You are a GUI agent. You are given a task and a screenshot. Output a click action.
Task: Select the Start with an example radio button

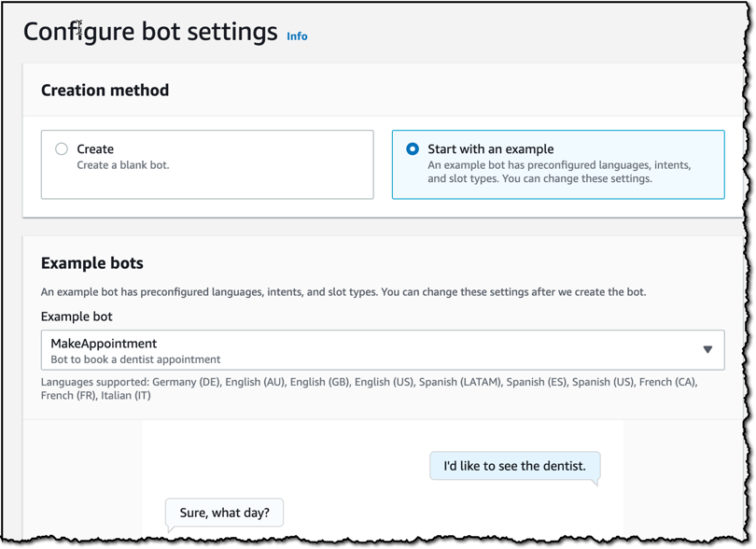pyautogui.click(x=413, y=148)
